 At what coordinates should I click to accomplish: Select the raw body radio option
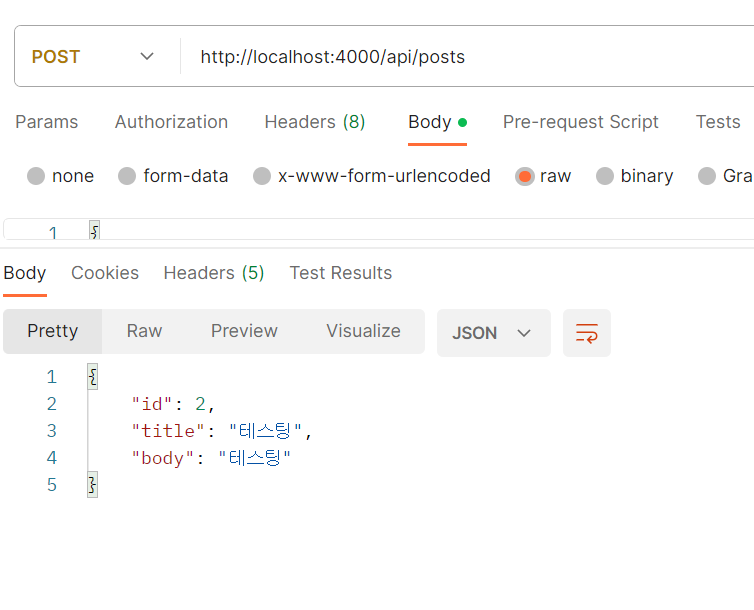[525, 176]
